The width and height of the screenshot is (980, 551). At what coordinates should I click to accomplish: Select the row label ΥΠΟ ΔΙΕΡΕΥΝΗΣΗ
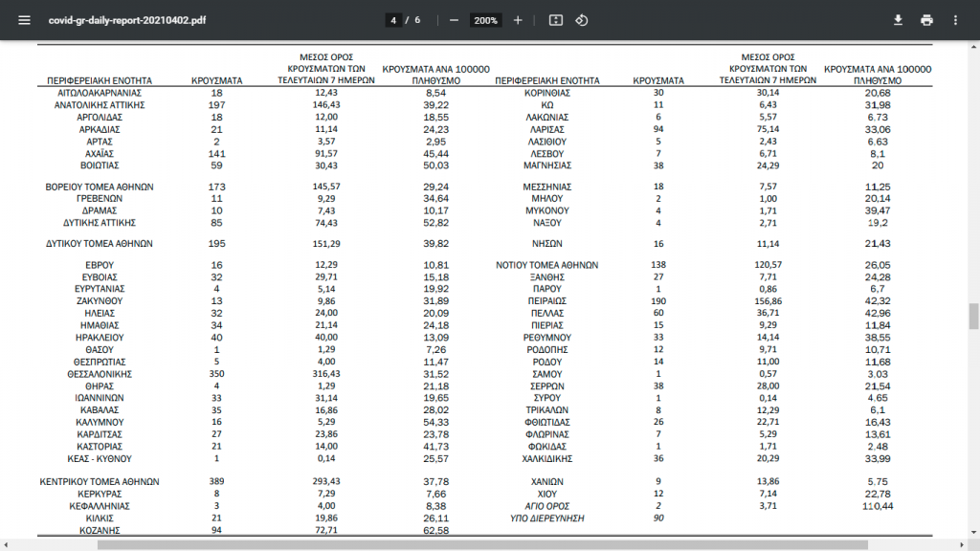(x=546, y=518)
